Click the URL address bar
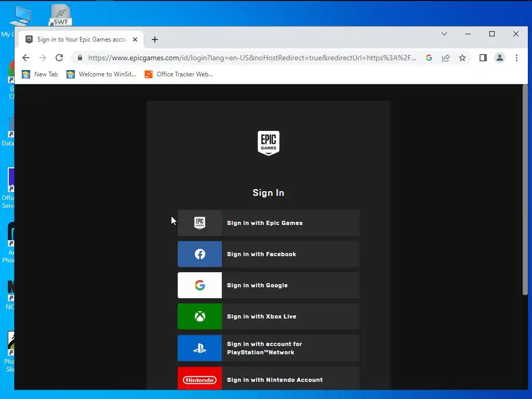This screenshot has width=532, height=399. 252,58
